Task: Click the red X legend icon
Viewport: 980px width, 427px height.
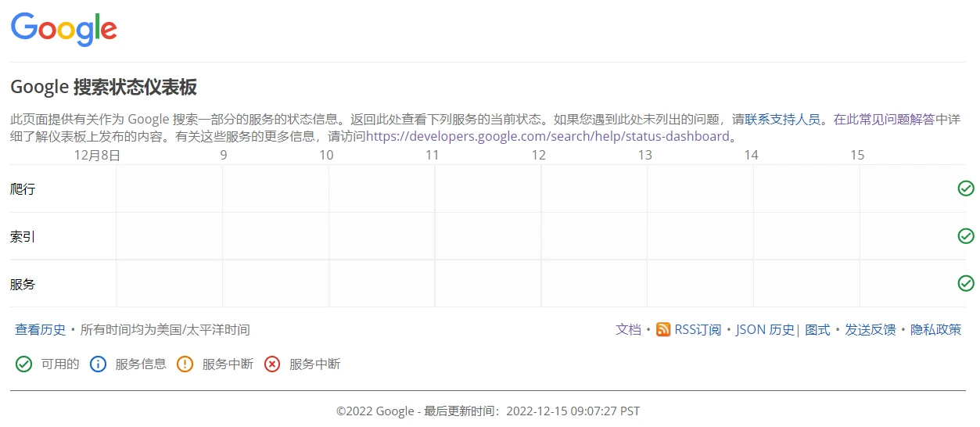Action: pyautogui.click(x=272, y=364)
